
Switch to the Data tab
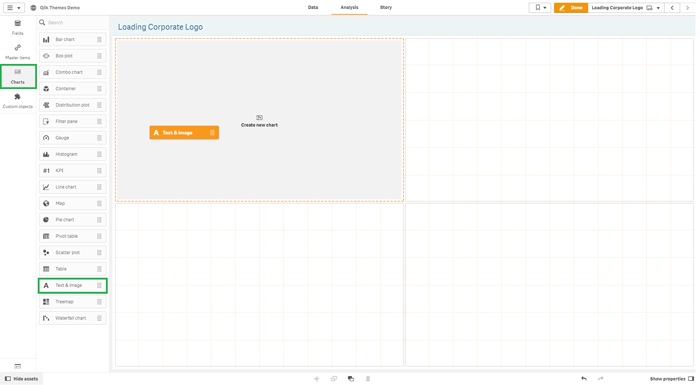coord(313,8)
